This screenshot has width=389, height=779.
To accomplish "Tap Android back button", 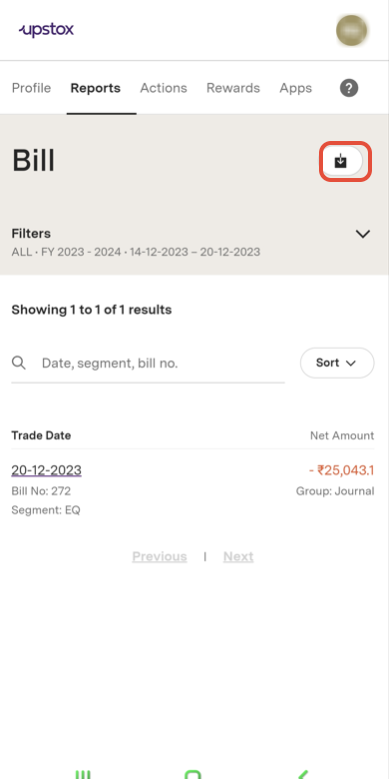I will [x=303, y=775].
